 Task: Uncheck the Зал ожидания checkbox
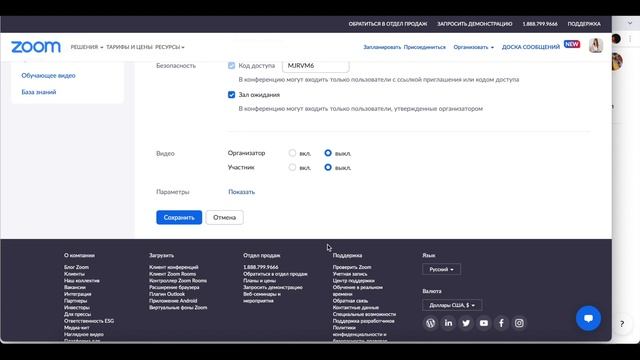click(231, 95)
